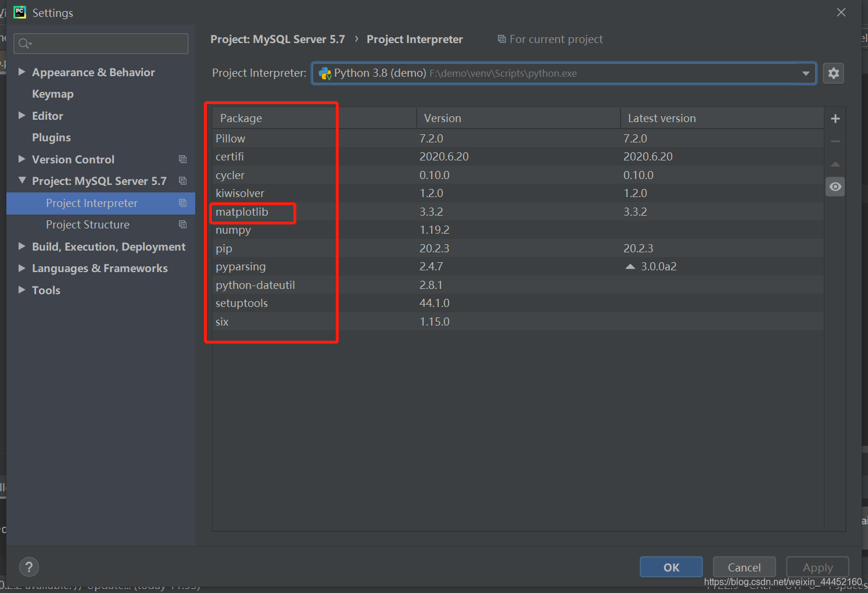Image resolution: width=868 pixels, height=593 pixels.
Task: Click the For current project label
Action: pyautogui.click(x=556, y=39)
